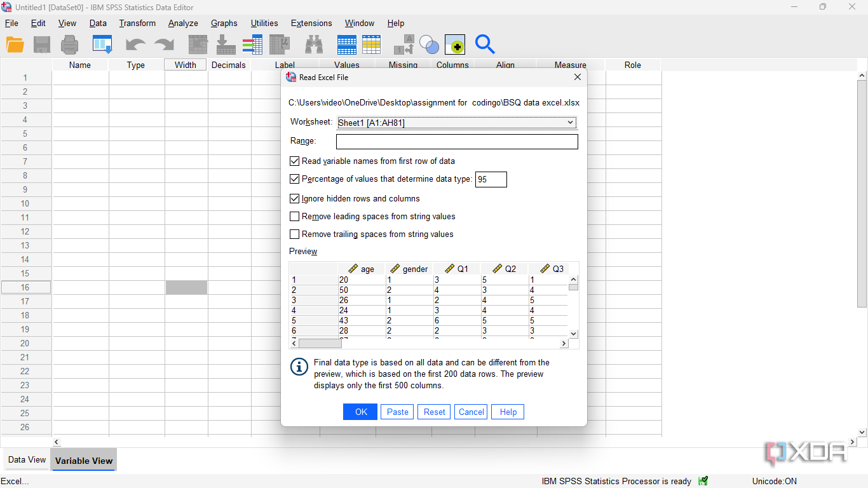Viewport: 868px width, 488px height.
Task: Click the Save floppy disk icon
Action: coord(42,44)
